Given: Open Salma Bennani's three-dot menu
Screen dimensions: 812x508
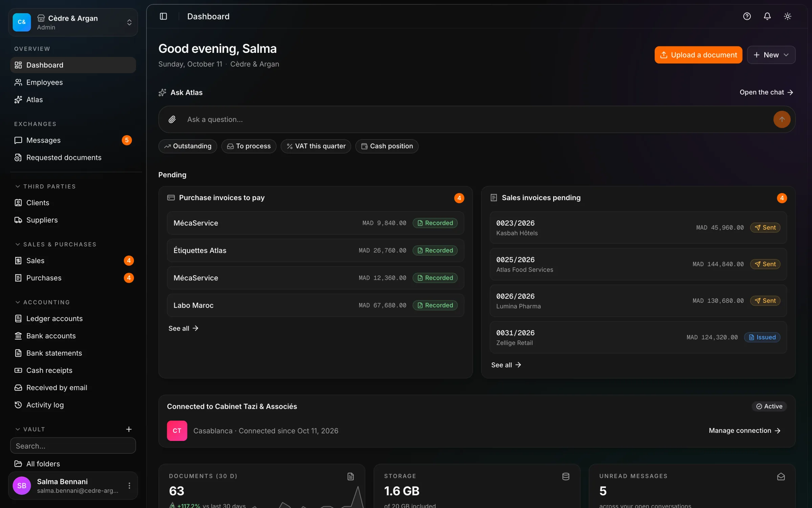Looking at the screenshot, I should click(129, 485).
